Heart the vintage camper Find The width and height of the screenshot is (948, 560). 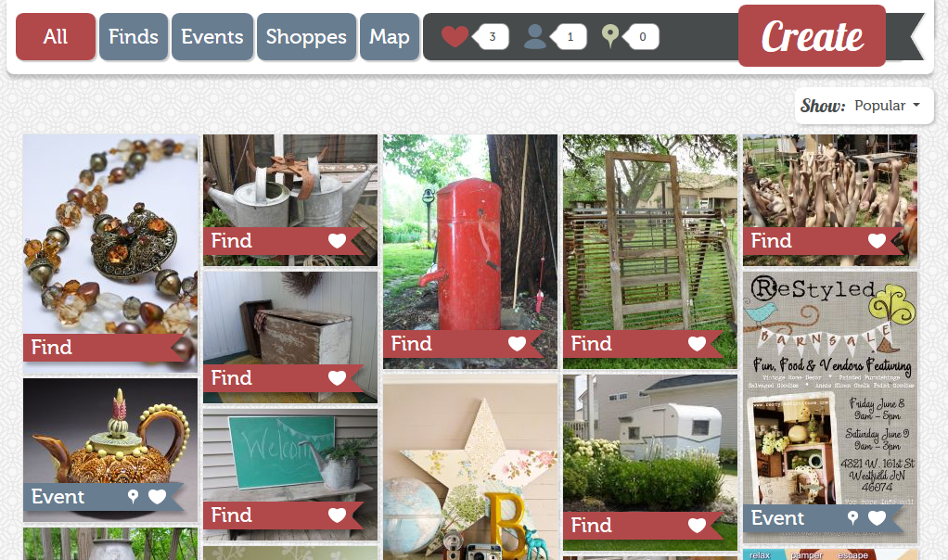tap(698, 526)
